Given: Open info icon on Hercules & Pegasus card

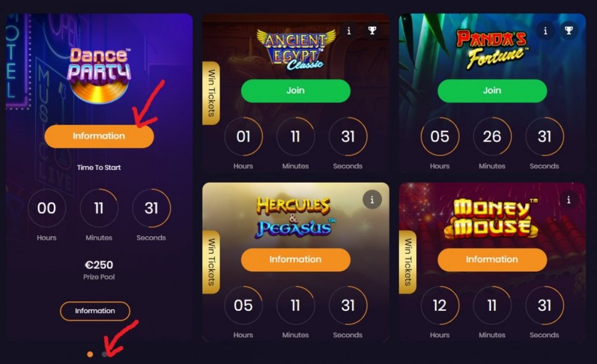Looking at the screenshot, I should (372, 199).
